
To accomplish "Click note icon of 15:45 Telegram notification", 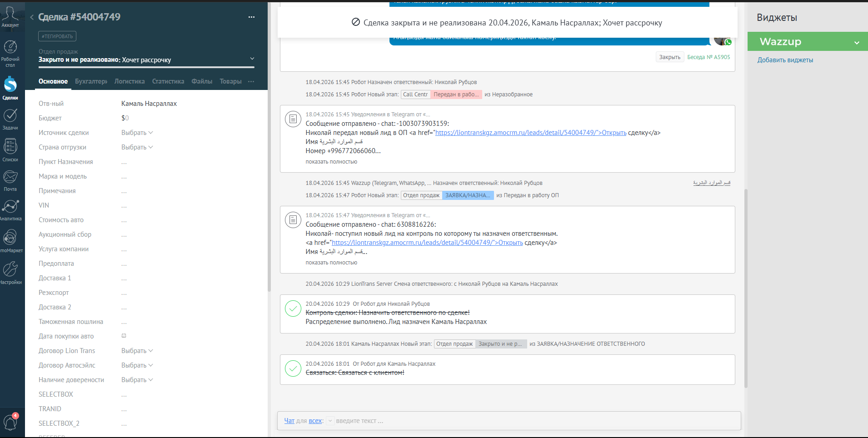I will (293, 119).
